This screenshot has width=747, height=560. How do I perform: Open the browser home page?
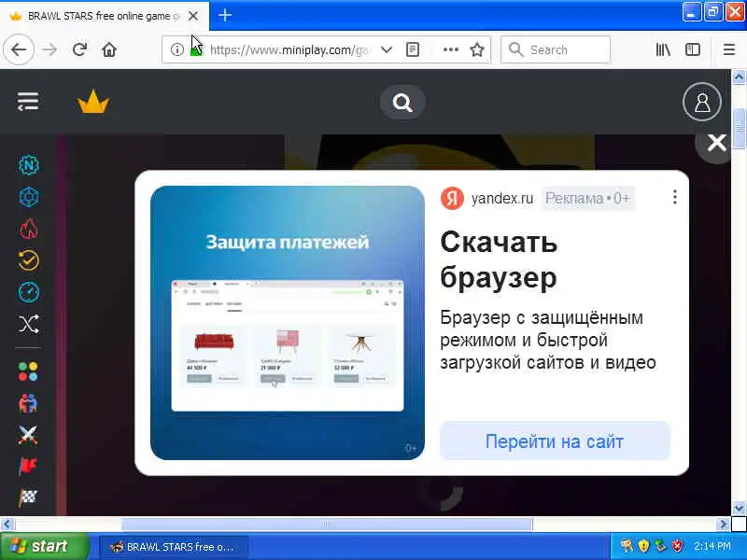click(x=109, y=49)
